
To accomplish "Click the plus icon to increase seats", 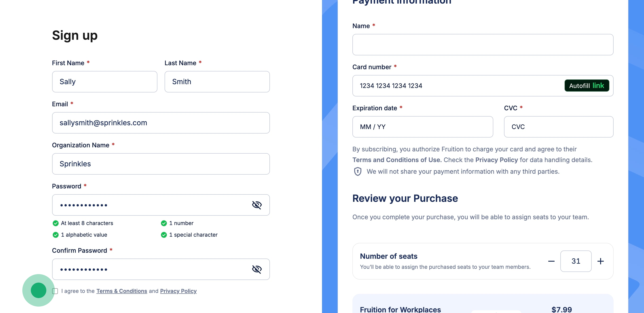I will click(600, 261).
